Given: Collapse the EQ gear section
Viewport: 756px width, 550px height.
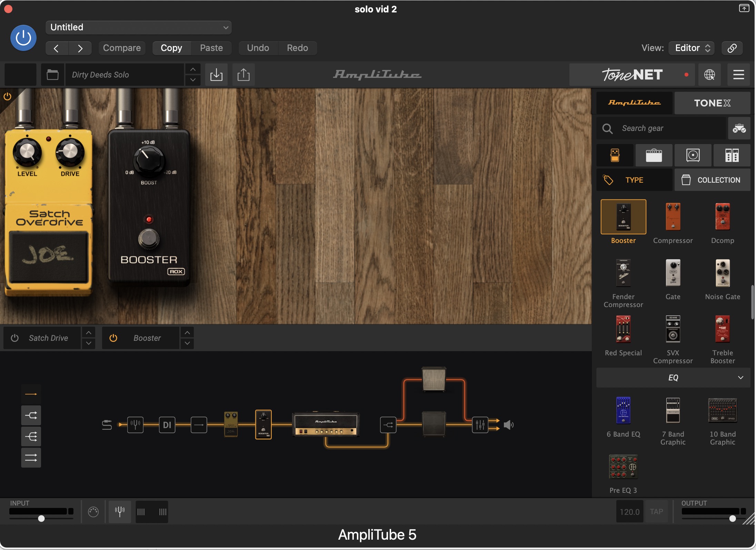Looking at the screenshot, I should tap(740, 378).
